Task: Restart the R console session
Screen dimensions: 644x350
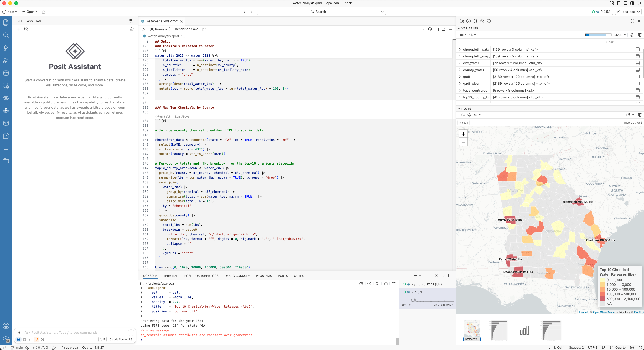Action: click(x=361, y=284)
